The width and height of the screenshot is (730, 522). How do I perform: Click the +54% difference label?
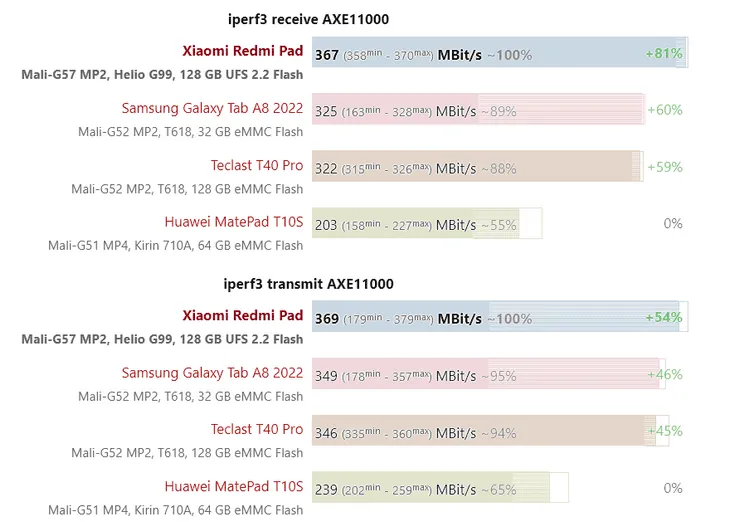coord(664,318)
